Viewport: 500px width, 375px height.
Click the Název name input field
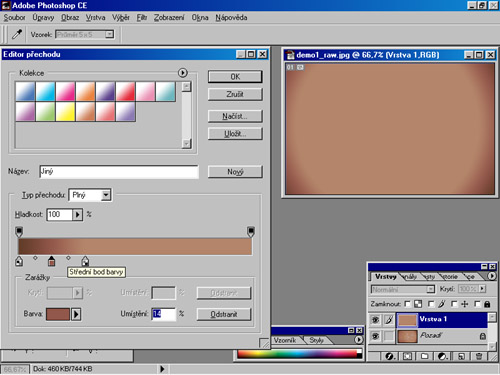(119, 172)
